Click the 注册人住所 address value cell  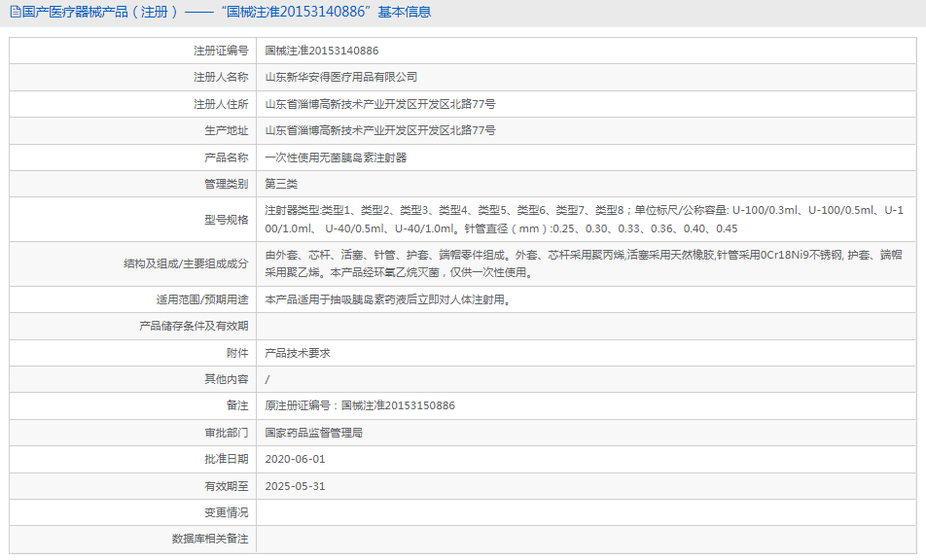point(586,104)
